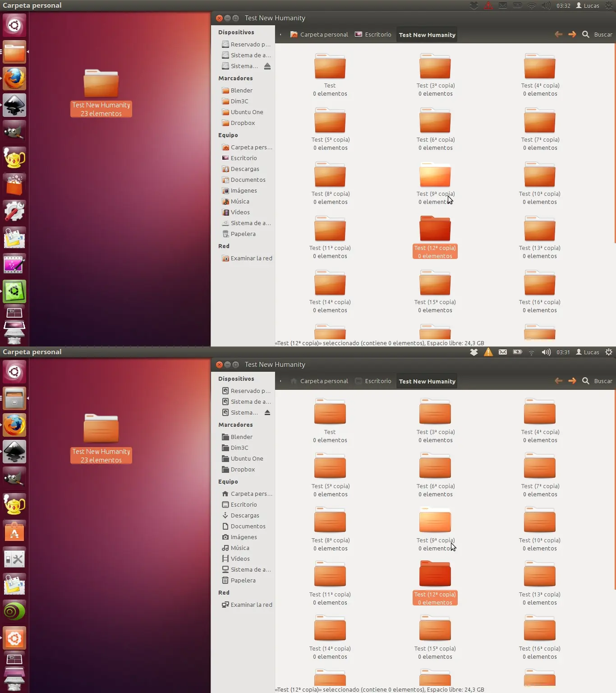616x693 pixels.
Task: Open Inkscape in the lower launcher
Action: [14, 452]
